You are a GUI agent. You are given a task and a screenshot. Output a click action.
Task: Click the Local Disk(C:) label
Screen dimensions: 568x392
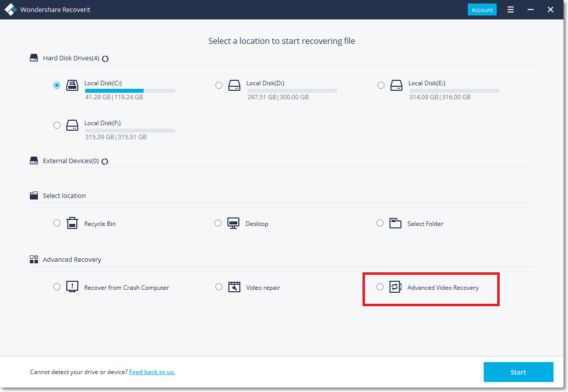pos(103,83)
